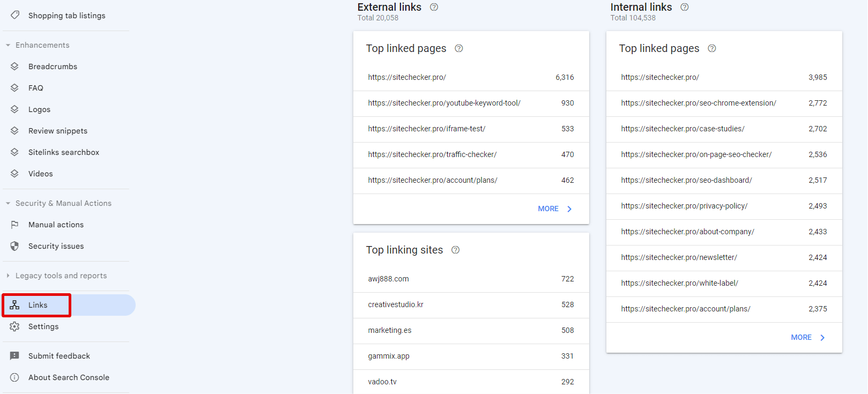Click the Videos layers icon
The height and width of the screenshot is (394, 868).
[x=14, y=174]
